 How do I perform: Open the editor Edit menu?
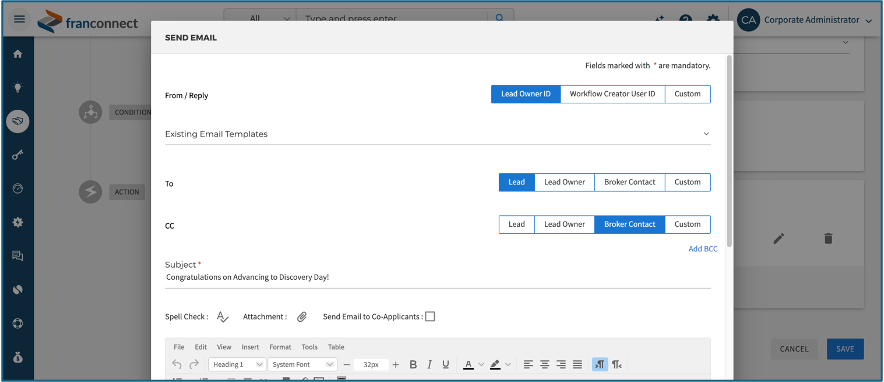point(201,347)
